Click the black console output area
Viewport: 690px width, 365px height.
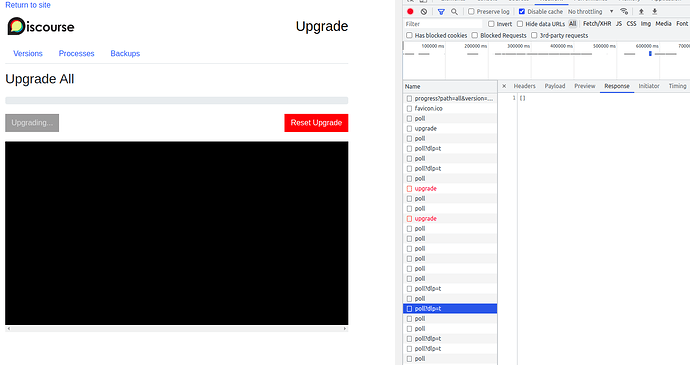176,233
